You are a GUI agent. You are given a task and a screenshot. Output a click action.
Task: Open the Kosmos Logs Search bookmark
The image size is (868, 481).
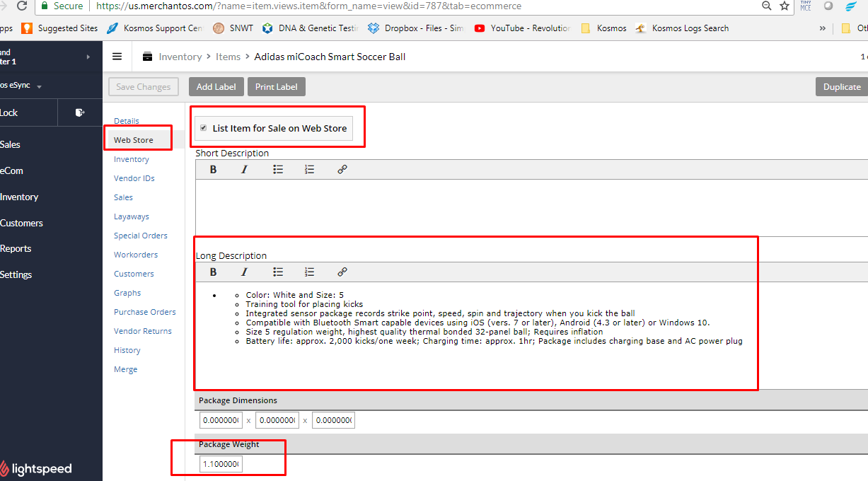click(682, 28)
